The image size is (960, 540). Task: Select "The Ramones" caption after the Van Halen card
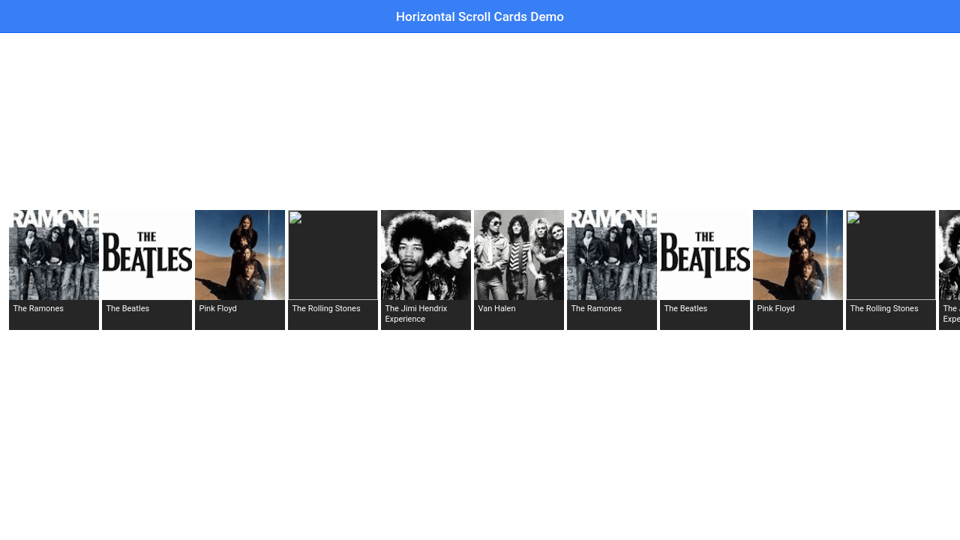[x=596, y=309]
